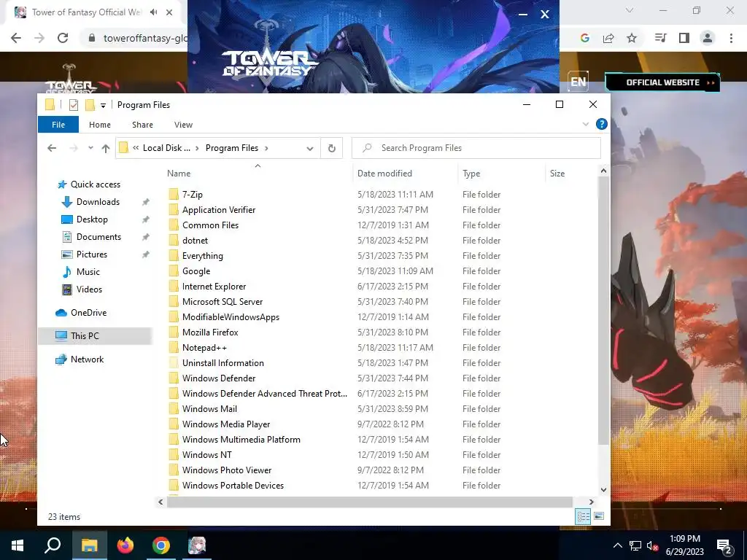Screen dimensions: 747x560
Task: Open File Explorer from the taskbar
Action: tap(89, 545)
